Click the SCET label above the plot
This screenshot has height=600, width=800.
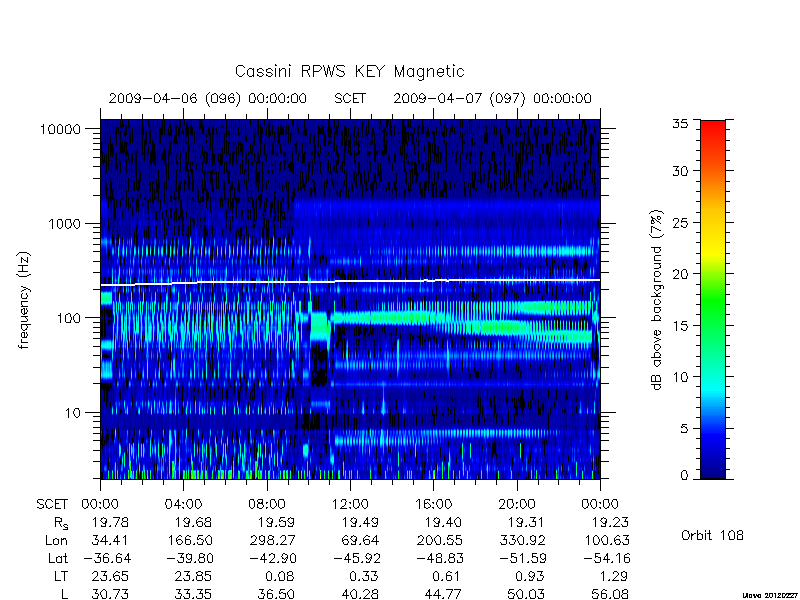[x=350, y=98]
